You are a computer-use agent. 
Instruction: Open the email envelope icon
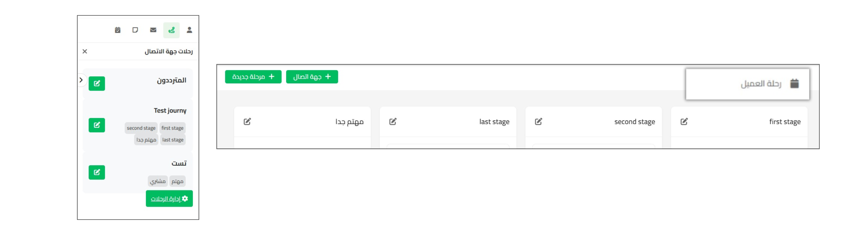pos(153,30)
